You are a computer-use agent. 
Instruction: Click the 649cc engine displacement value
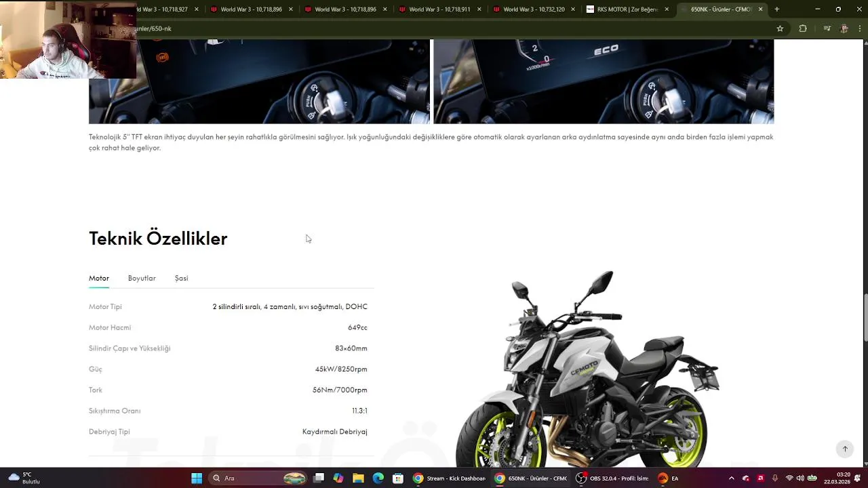click(x=357, y=327)
